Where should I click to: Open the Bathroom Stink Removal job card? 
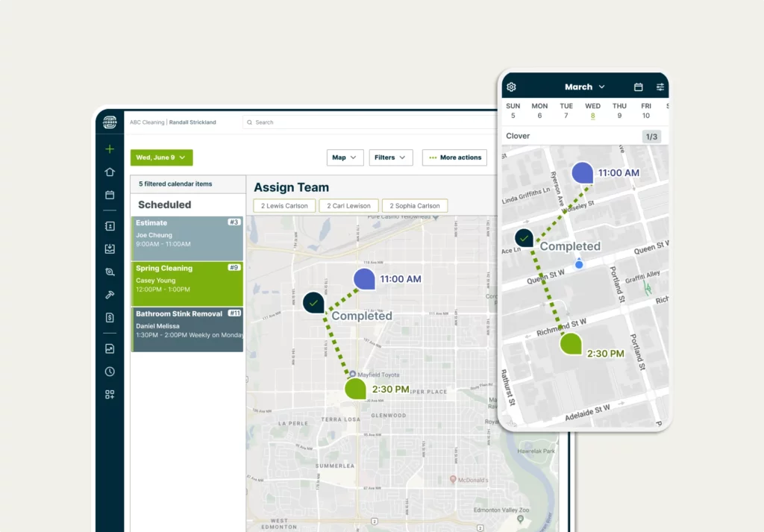187,329
